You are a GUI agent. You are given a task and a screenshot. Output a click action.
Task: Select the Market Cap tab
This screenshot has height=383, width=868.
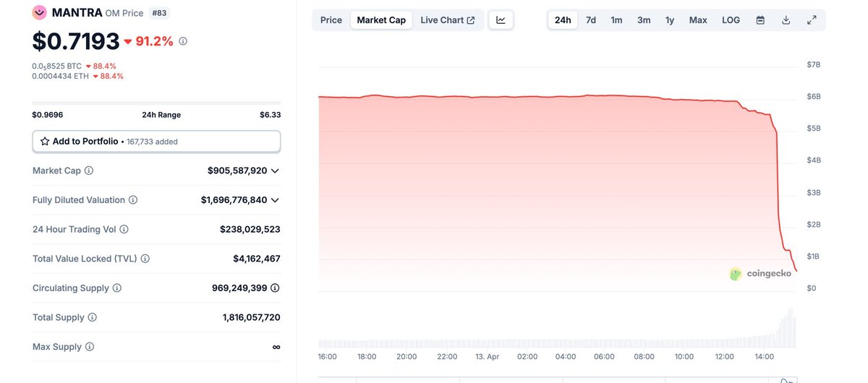tap(381, 20)
